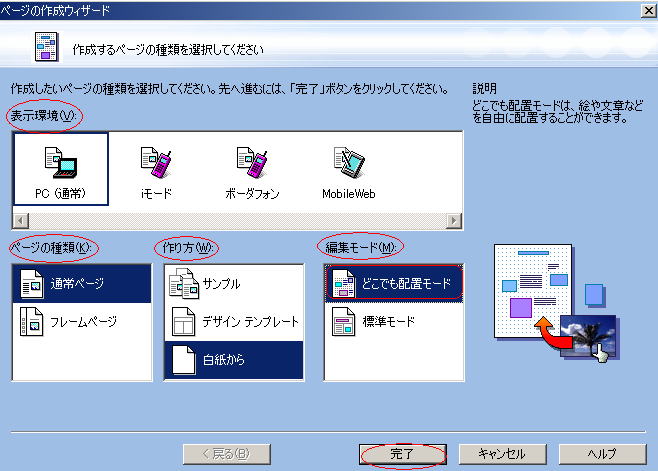Pick どこでも配置モード edit mode
Image resolution: width=658 pixels, height=471 pixels.
coord(392,284)
